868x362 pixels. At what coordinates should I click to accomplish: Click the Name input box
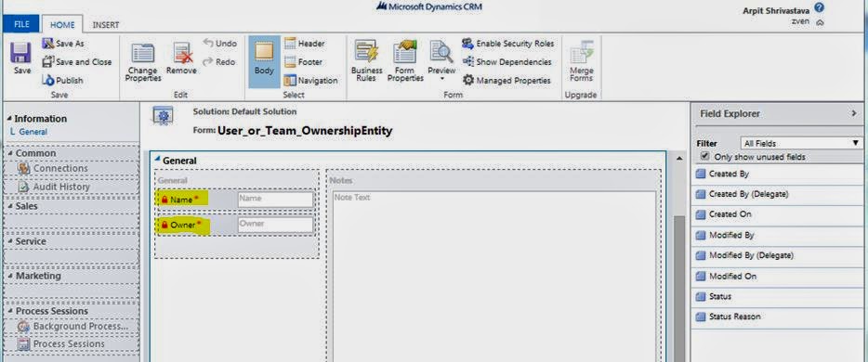click(x=276, y=199)
